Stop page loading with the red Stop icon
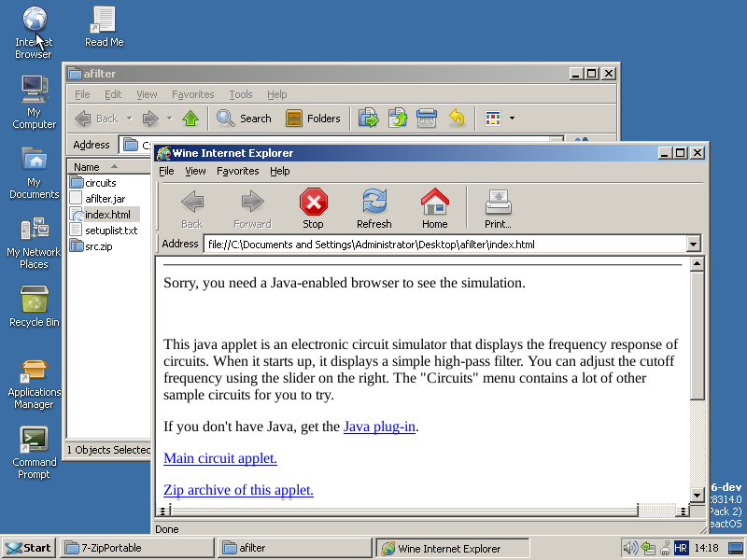 tap(314, 202)
